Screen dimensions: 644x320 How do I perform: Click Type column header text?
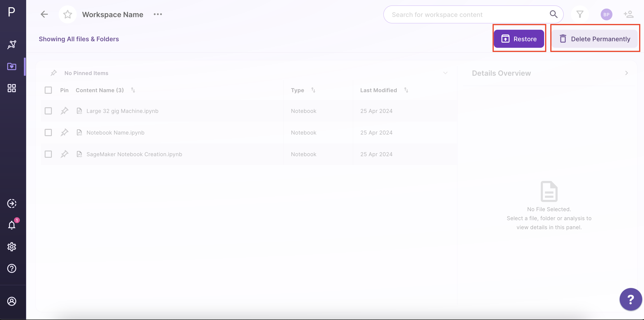[297, 90]
